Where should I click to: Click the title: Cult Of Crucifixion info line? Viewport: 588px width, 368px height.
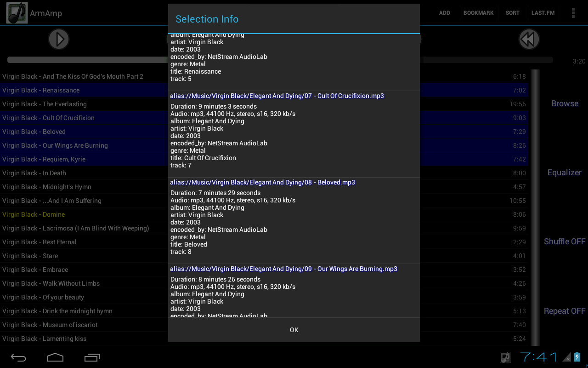click(203, 158)
